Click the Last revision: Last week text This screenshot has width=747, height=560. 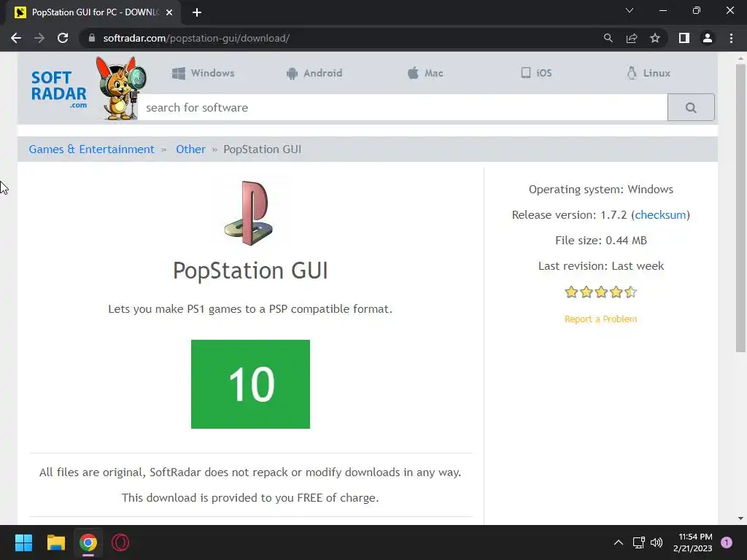[601, 265]
